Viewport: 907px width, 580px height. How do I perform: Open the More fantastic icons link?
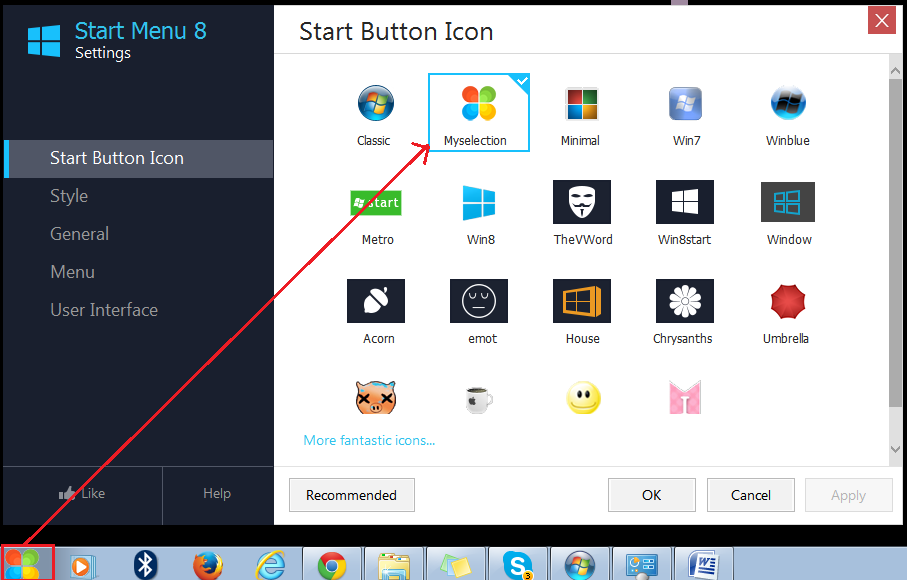[x=369, y=441]
